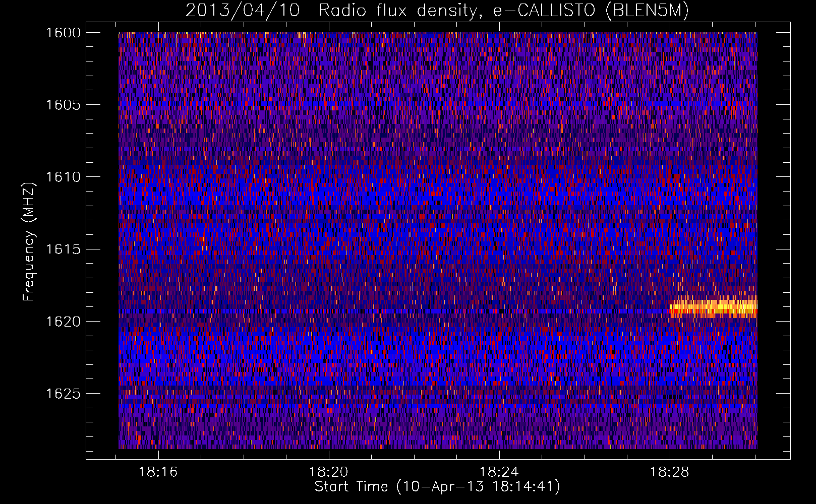Viewport: 816px width, 504px height.
Task: Select the 1615 frequency tick label
Action: (63, 249)
